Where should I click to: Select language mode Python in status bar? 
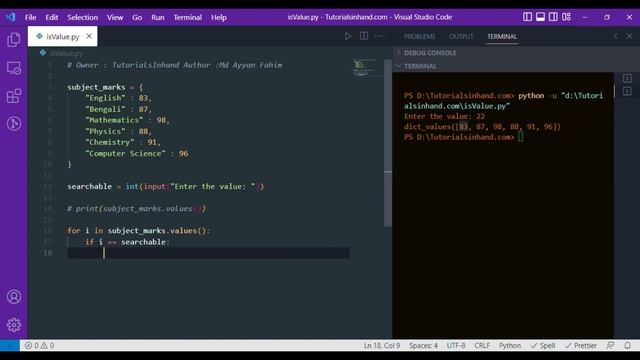coord(510,346)
